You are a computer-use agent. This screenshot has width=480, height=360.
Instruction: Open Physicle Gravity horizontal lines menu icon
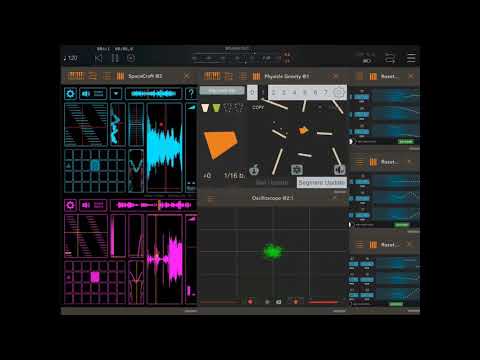click(x=243, y=76)
